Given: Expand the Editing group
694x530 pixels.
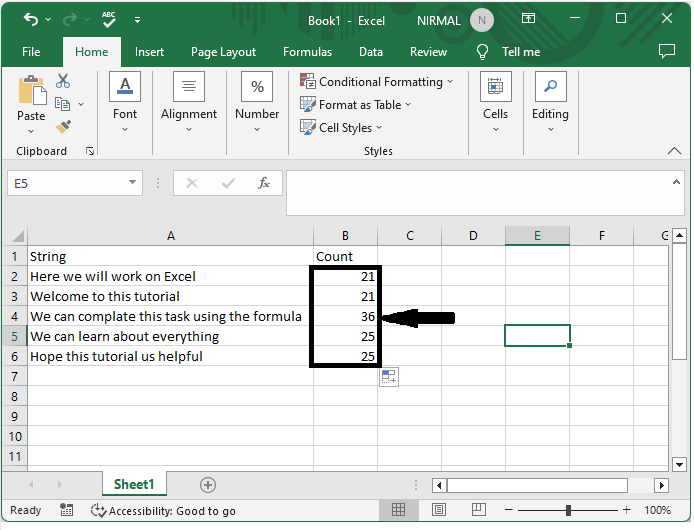Looking at the screenshot, I should click(x=550, y=102).
